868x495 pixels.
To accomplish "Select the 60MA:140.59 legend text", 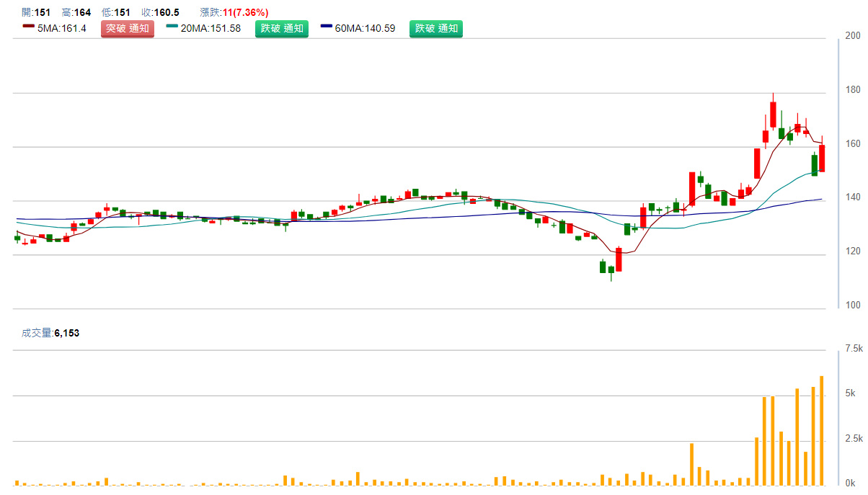I will point(366,29).
